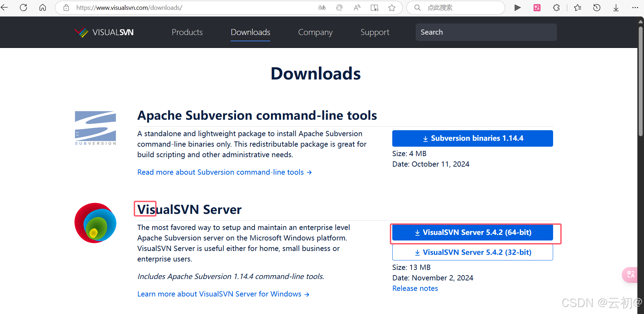Open the favorites list icon
This screenshot has height=314, width=644.
tap(578, 7)
